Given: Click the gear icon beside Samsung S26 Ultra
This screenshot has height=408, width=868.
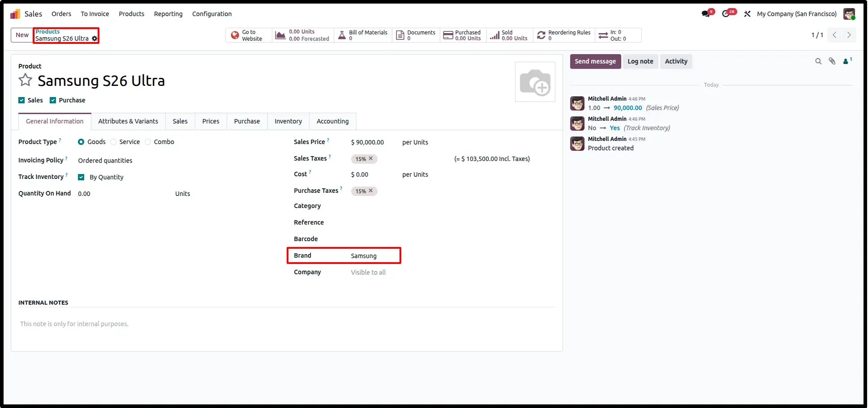Looking at the screenshot, I should [x=95, y=39].
